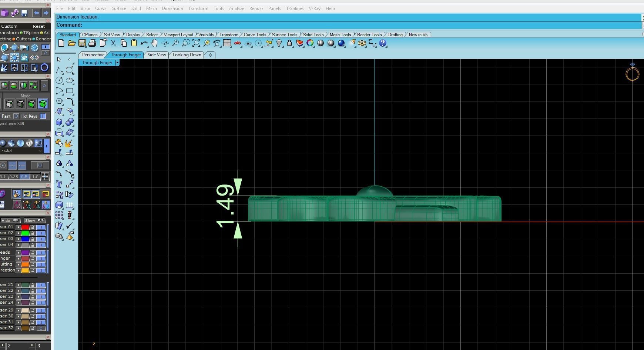Screen dimensions: 644x350
Task: Expand layer User 23 arrow
Action: (18, 297)
